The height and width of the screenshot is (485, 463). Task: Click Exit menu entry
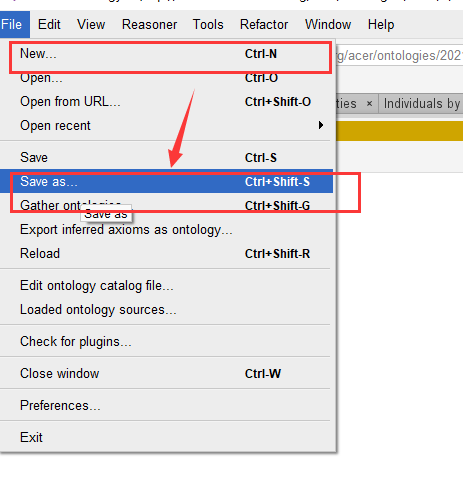[x=166, y=437]
